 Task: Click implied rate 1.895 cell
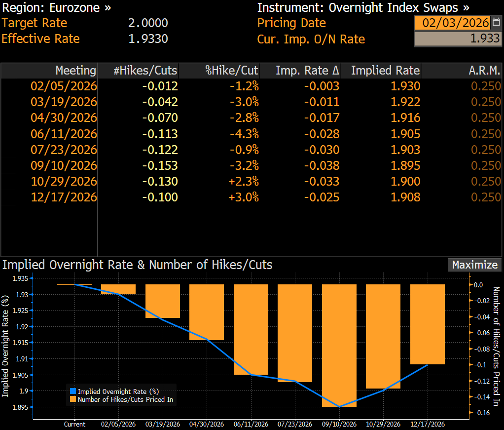[405, 165]
